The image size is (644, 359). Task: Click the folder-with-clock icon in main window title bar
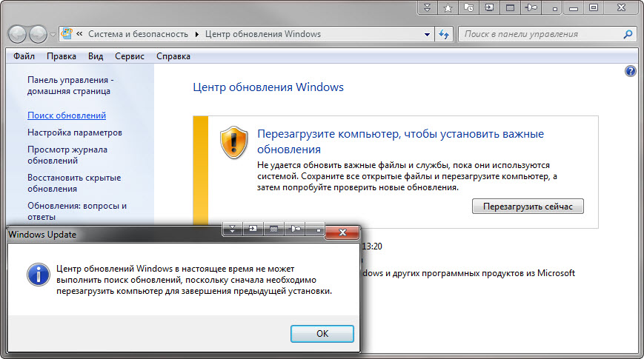[x=468, y=8]
